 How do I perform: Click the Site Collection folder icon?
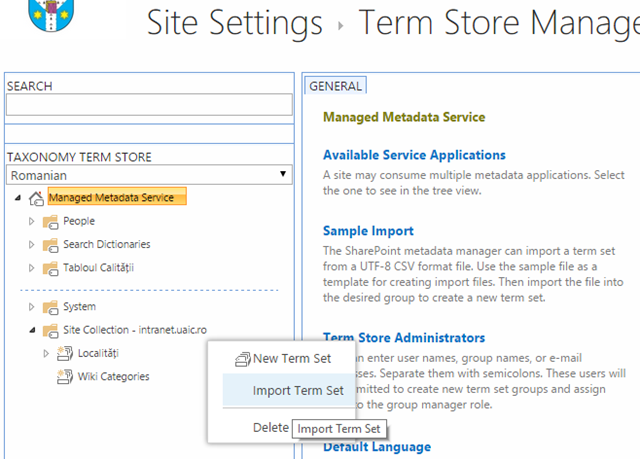(x=50, y=330)
